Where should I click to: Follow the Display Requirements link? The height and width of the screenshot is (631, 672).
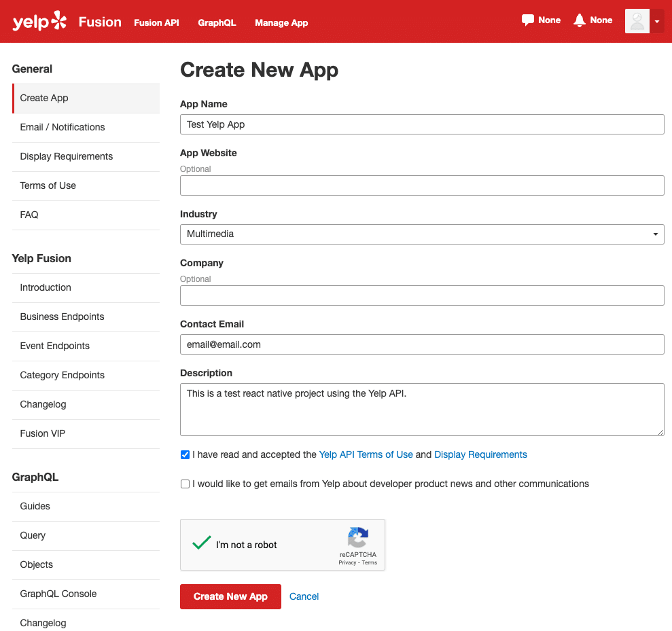pos(480,454)
